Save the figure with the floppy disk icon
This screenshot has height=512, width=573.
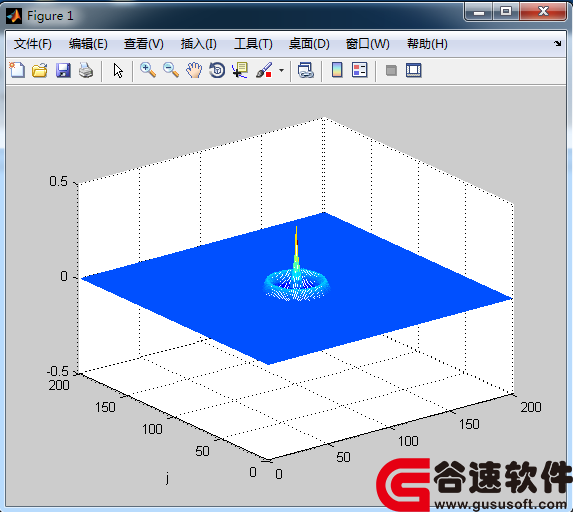pos(63,70)
